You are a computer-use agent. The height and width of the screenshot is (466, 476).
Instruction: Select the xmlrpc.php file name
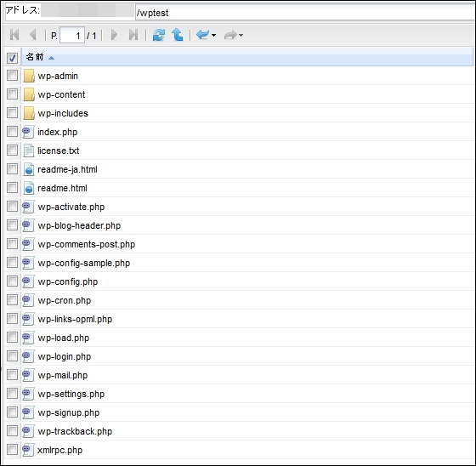click(x=59, y=450)
